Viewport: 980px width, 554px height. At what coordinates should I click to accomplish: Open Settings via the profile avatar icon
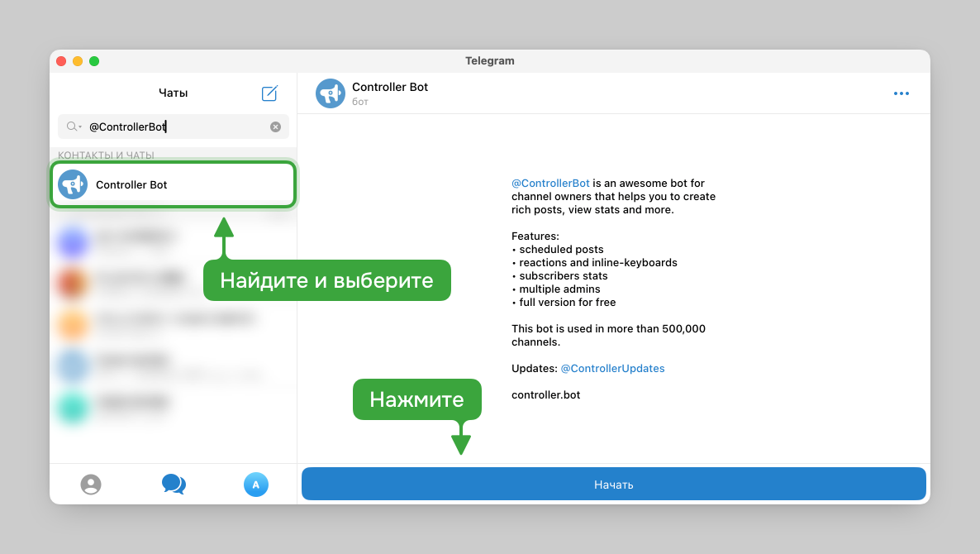256,485
